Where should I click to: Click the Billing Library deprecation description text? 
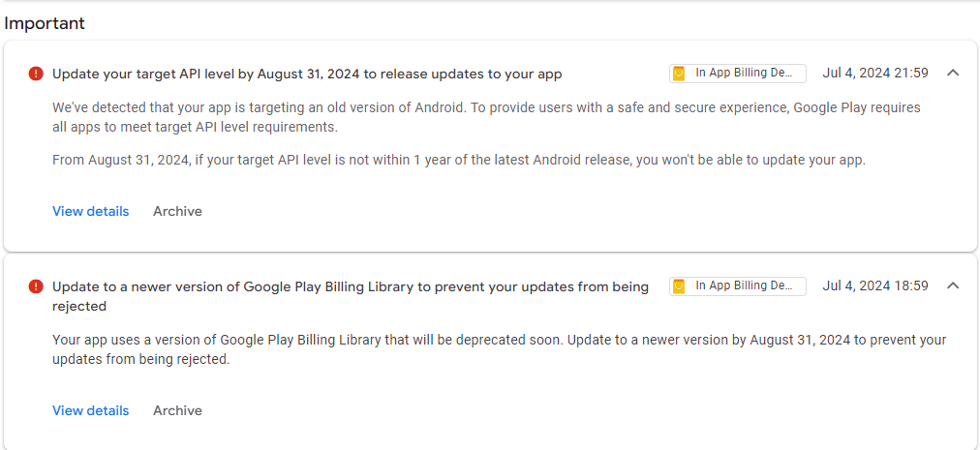[x=499, y=349]
